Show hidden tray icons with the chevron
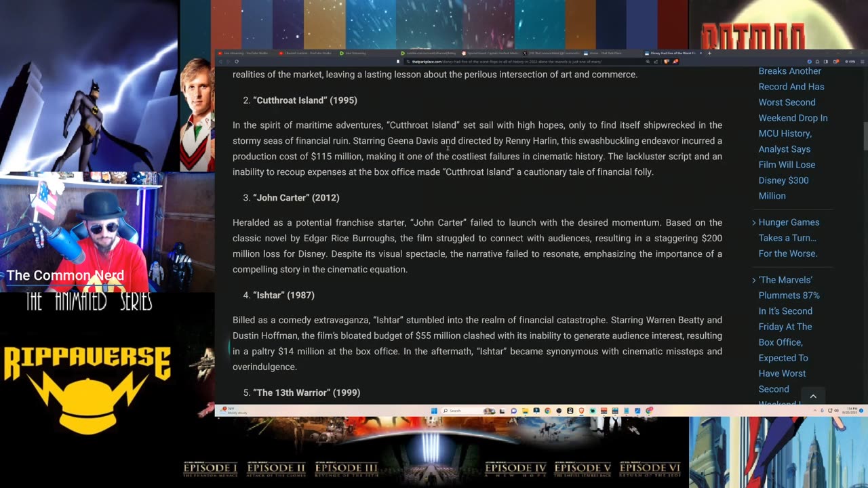Screen dimensions: 868x488 [x=815, y=411]
